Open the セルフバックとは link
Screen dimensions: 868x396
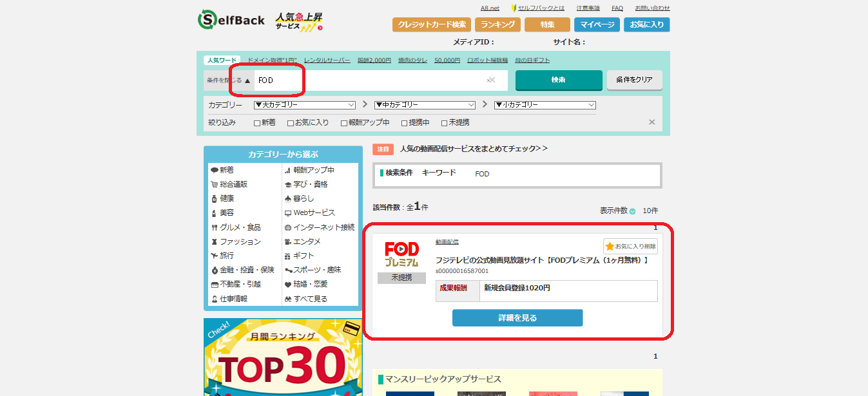(x=541, y=8)
